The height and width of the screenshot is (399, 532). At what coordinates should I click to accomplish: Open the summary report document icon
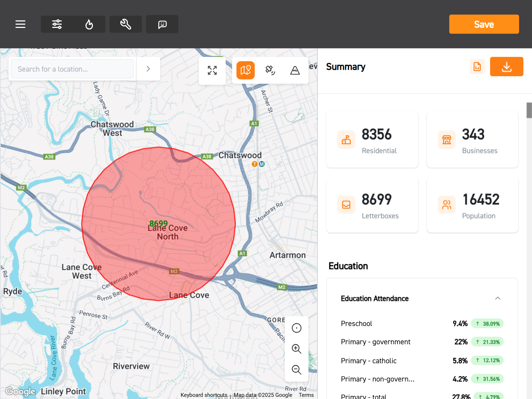point(477,67)
